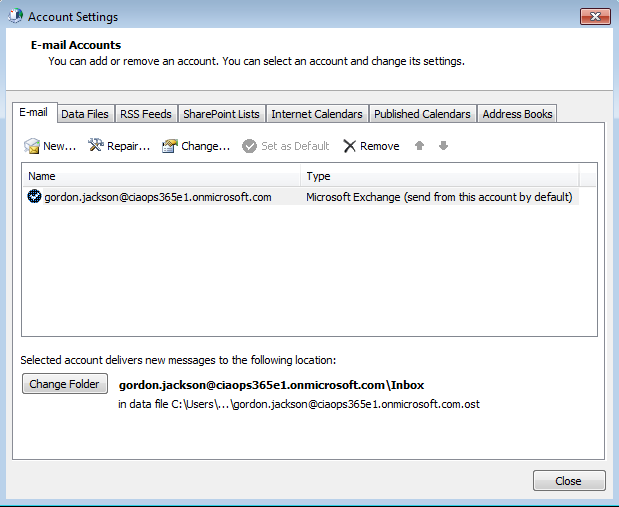Click the 'Change...' toolbar label

[205, 146]
